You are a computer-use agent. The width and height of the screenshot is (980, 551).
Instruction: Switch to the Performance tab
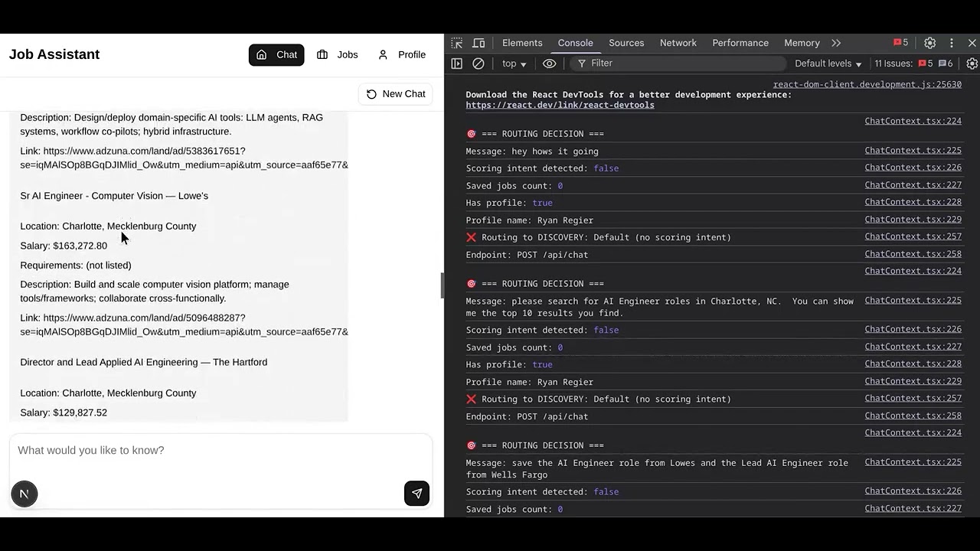(740, 43)
